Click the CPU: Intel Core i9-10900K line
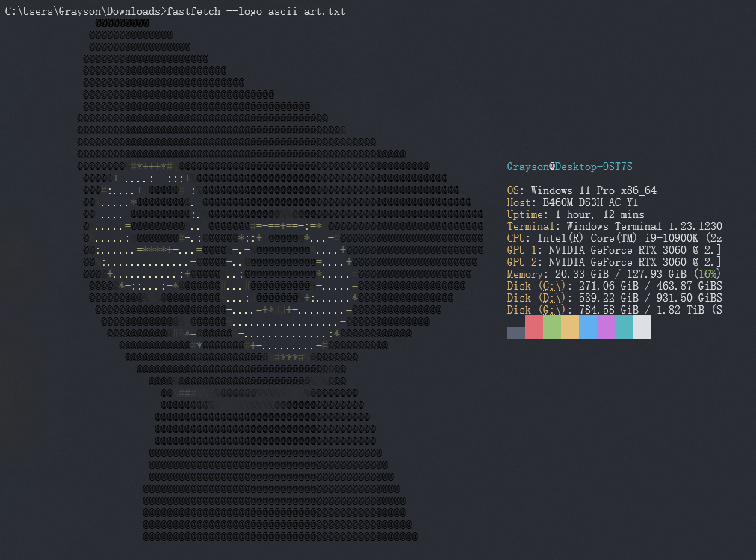The image size is (756, 560). coord(614,238)
